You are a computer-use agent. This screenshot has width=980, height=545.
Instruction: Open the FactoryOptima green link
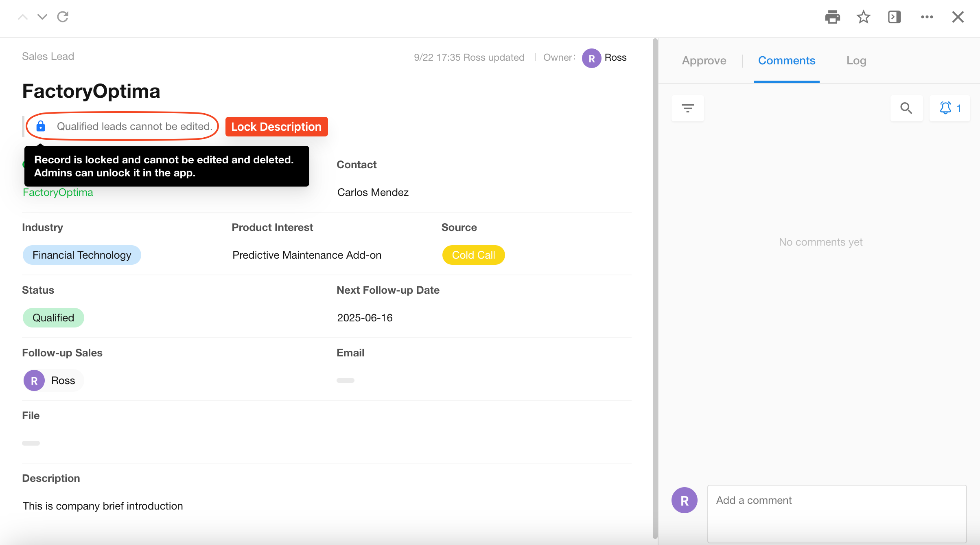coord(58,192)
